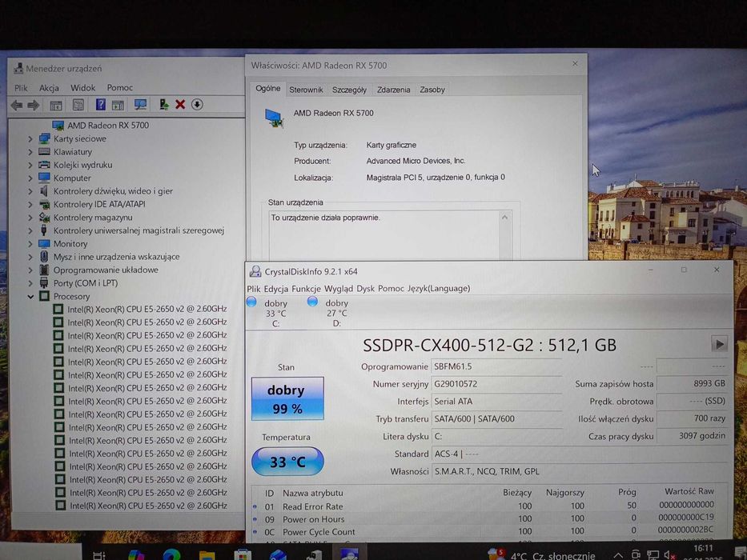Click the muted speaker tray icon
The width and height of the screenshot is (747, 560).
click(x=670, y=554)
